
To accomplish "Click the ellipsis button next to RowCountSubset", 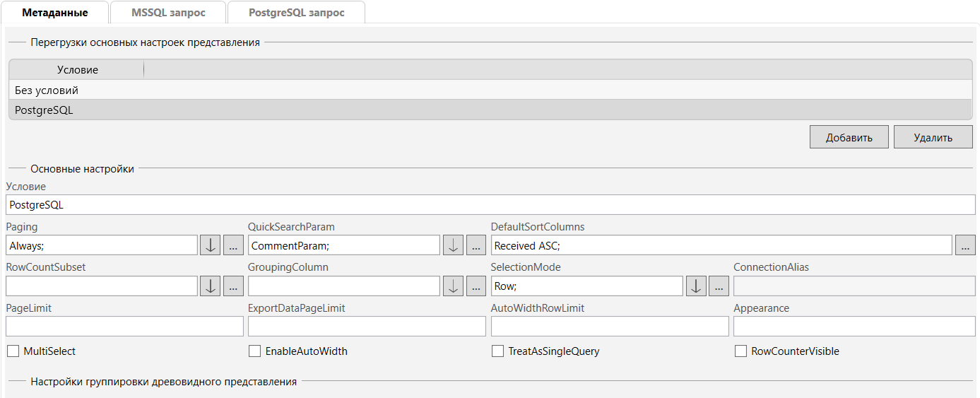I will [x=234, y=286].
